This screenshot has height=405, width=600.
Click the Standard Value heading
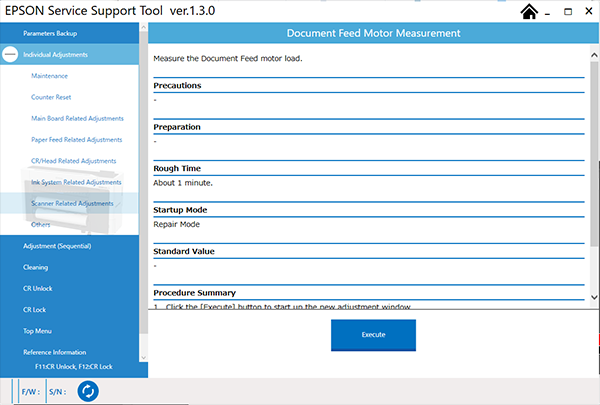pyautogui.click(x=184, y=251)
